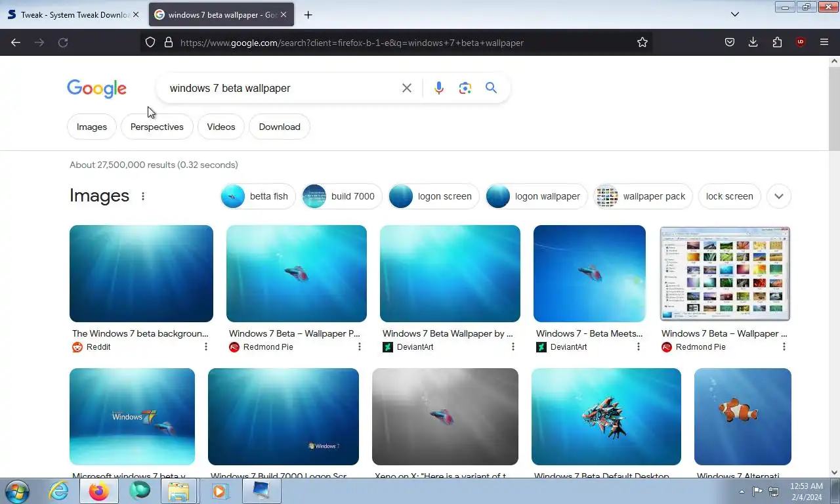Reload the current page
Screen dimensions: 840x504
[x=63, y=42]
